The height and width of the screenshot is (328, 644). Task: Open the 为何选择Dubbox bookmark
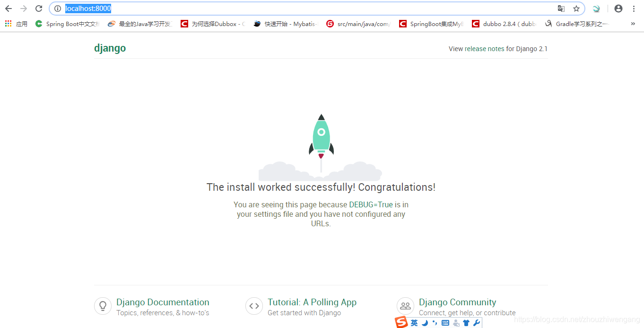[x=212, y=24]
